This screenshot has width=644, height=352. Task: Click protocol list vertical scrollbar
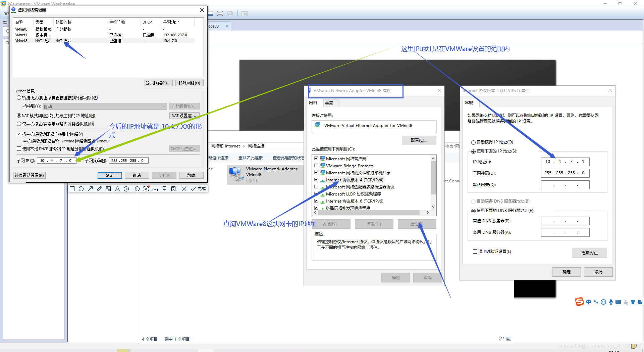pyautogui.click(x=433, y=178)
